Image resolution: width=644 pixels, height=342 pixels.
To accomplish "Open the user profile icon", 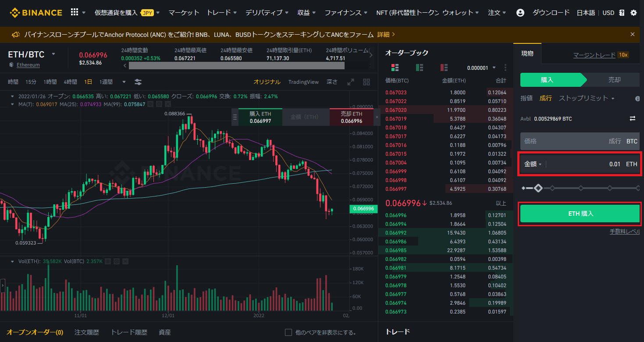I will point(520,13).
